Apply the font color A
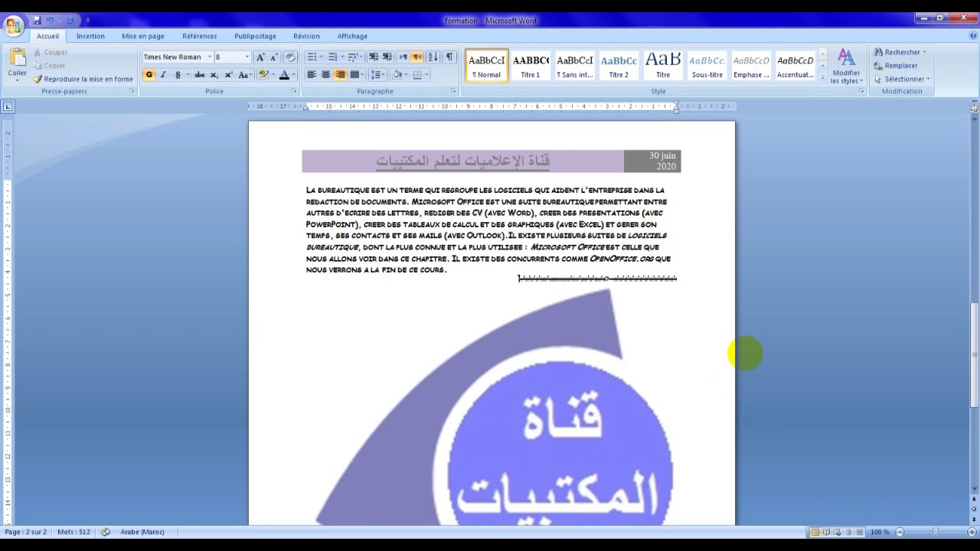The image size is (980, 551). pos(283,74)
